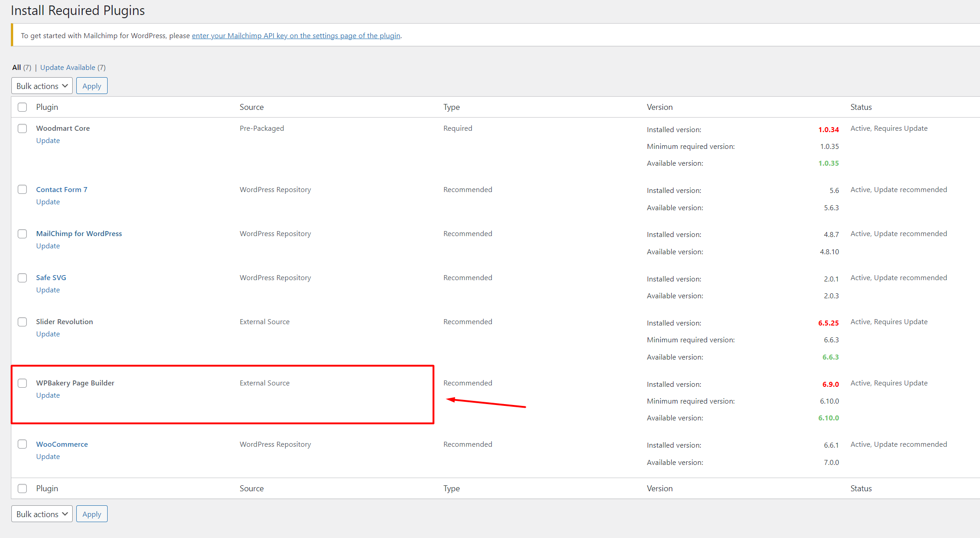Click Update under Safe SVG

tap(48, 290)
